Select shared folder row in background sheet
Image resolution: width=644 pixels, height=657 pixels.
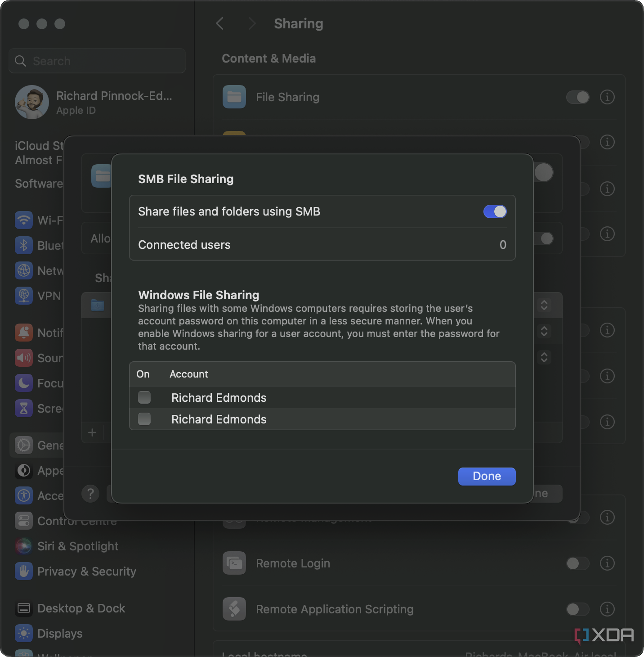(x=96, y=305)
